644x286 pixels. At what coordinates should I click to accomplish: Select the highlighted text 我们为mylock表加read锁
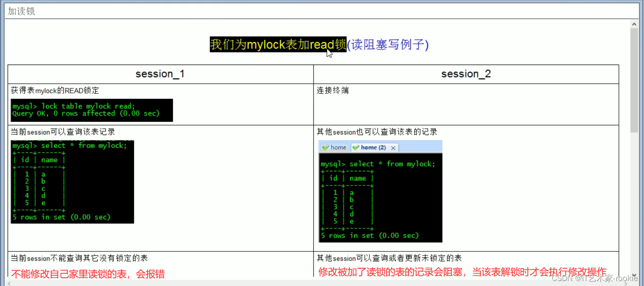click(278, 45)
